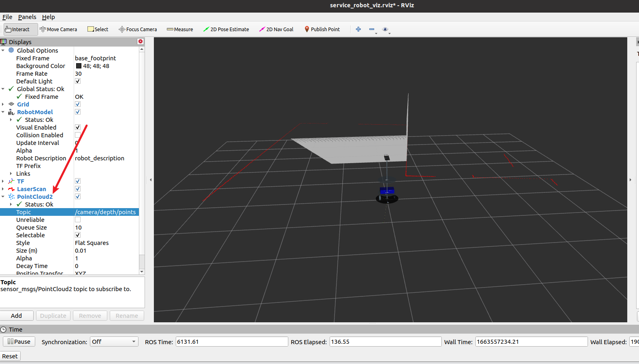Open the File menu
The height and width of the screenshot is (364, 639).
pos(7,17)
